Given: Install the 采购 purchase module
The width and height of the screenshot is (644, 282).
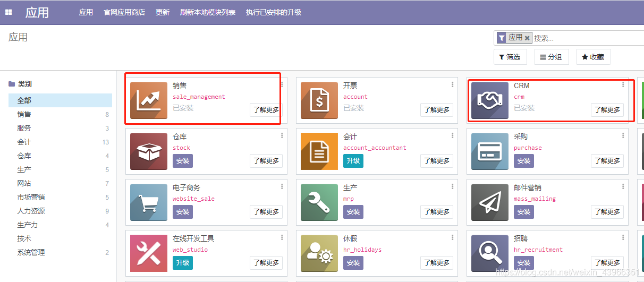Looking at the screenshot, I should [x=524, y=161].
